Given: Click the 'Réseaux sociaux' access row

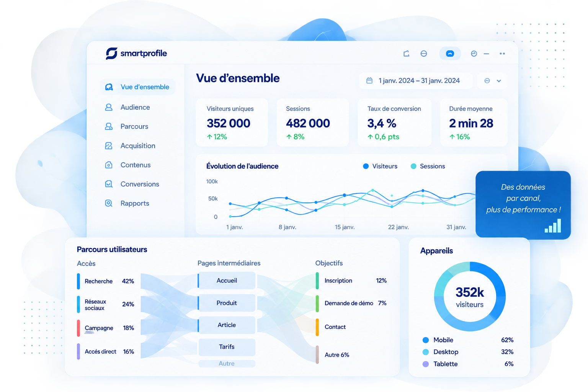Looking at the screenshot, I should click(x=106, y=305).
